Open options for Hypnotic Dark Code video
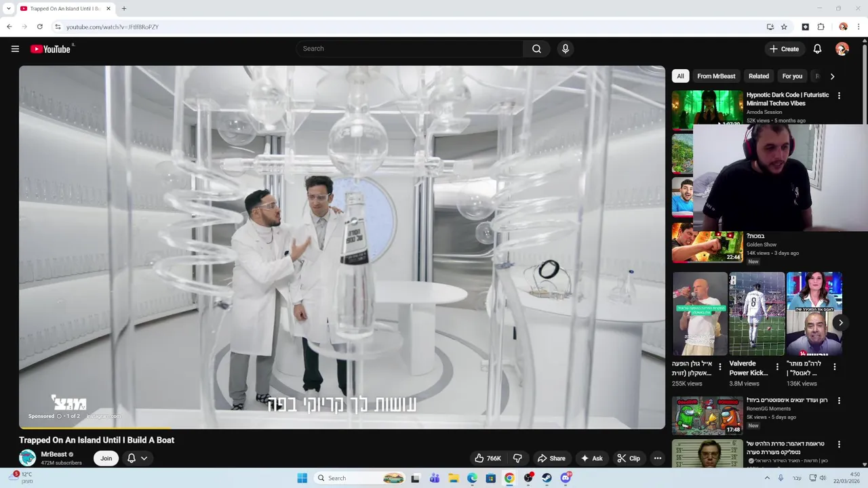The width and height of the screenshot is (868, 488). 839,96
